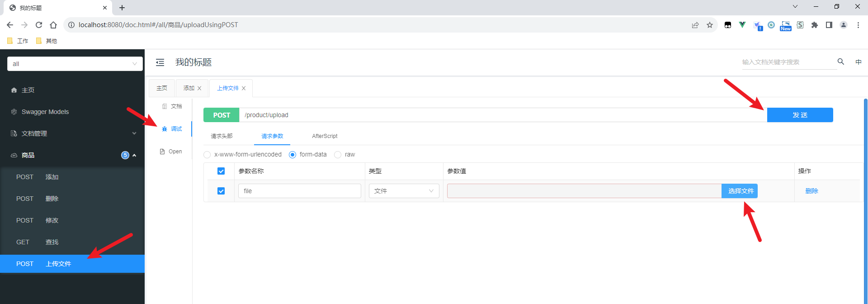This screenshot has height=304, width=868.
Task: Switch to the 添加 document tab
Action: click(189, 88)
